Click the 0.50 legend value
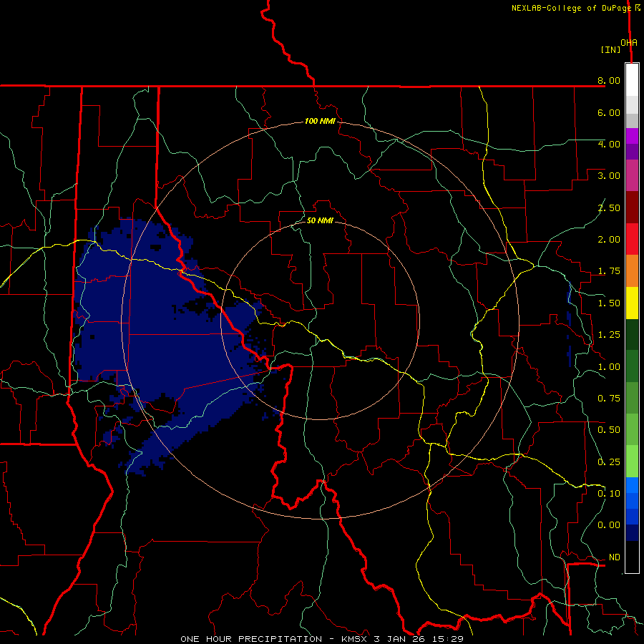The height and width of the screenshot is (644, 644). click(609, 430)
